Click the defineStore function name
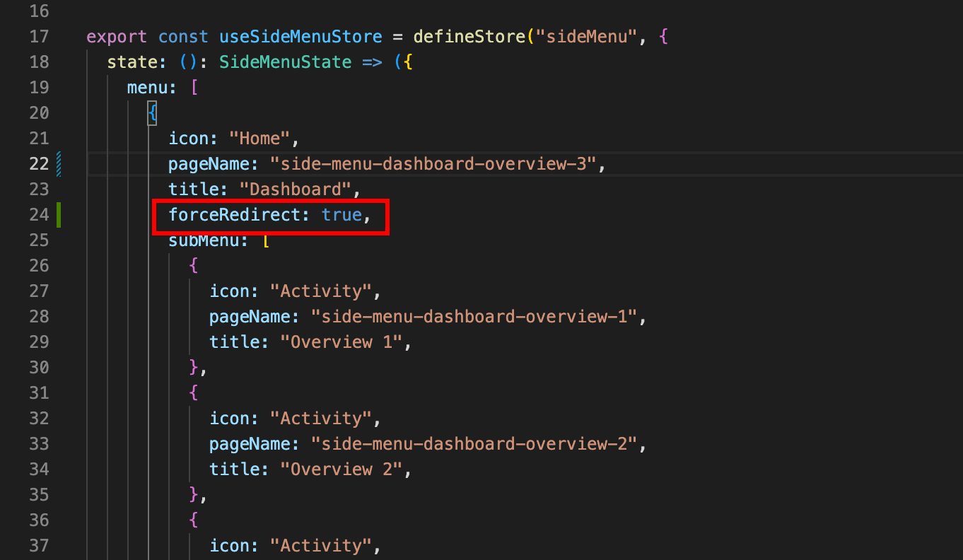 (469, 37)
